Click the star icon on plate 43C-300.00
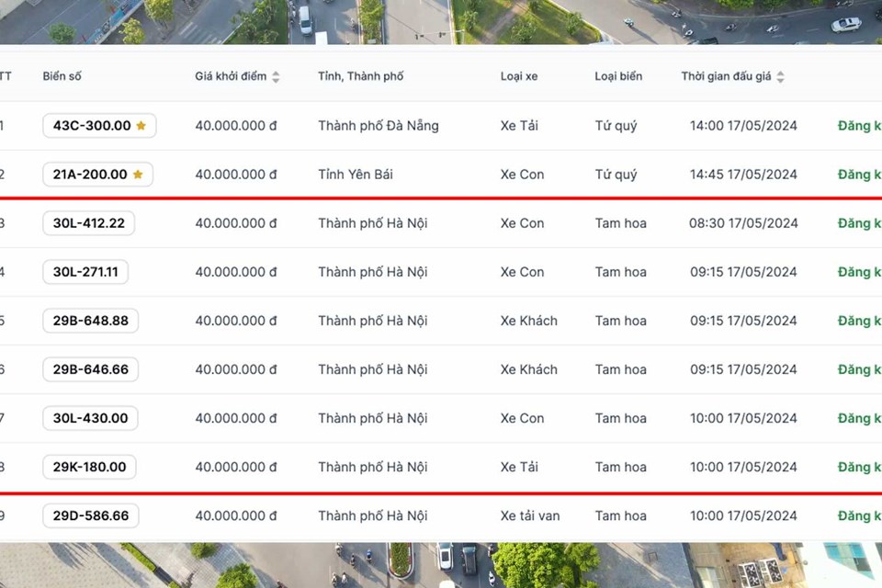 pyautogui.click(x=141, y=126)
